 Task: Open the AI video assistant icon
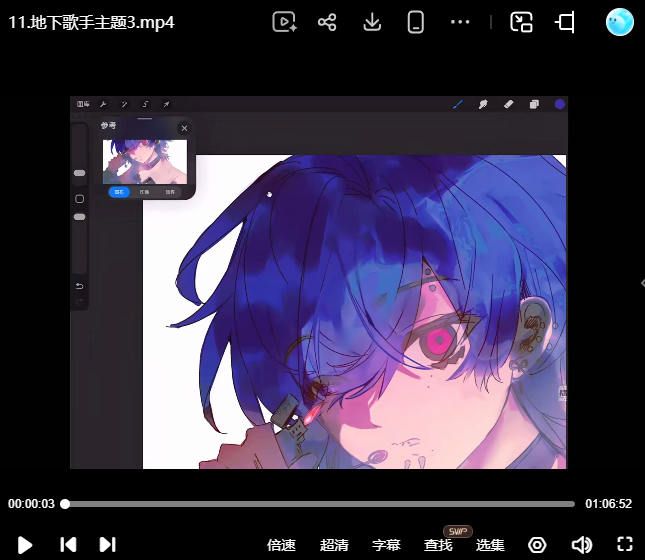284,22
